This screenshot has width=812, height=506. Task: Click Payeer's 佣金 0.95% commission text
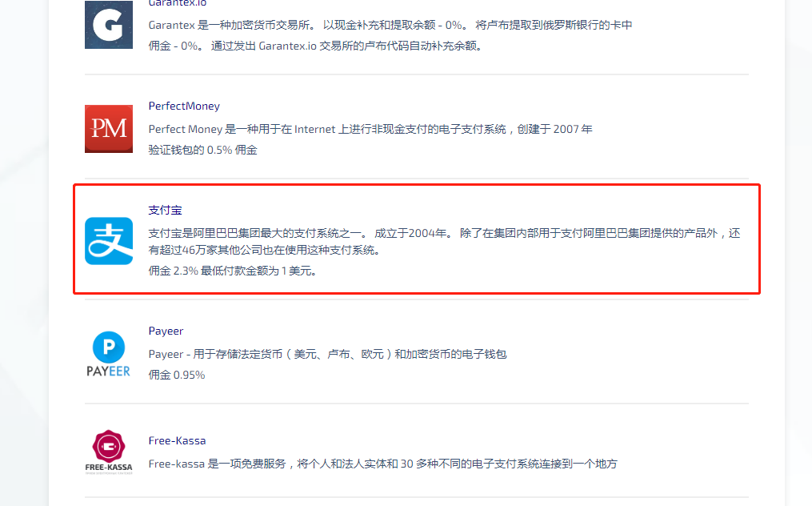pos(177,375)
